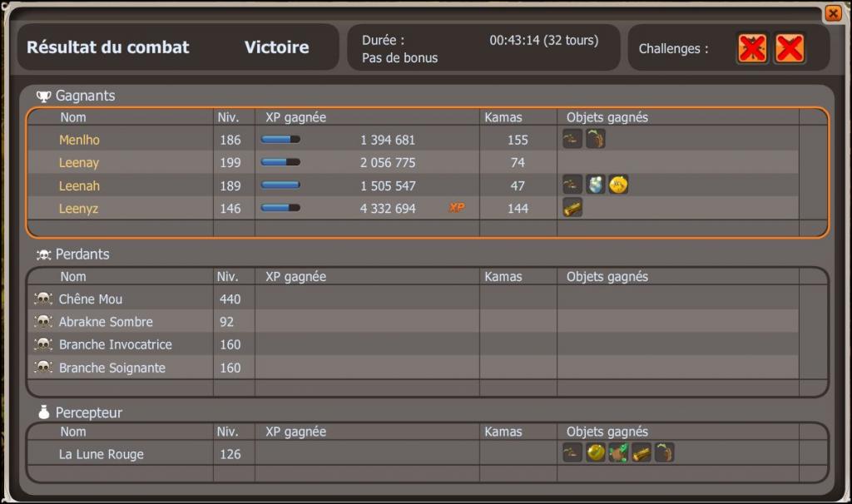The height and width of the screenshot is (504, 852).
Task: Open player name Leenay
Action: point(79,163)
